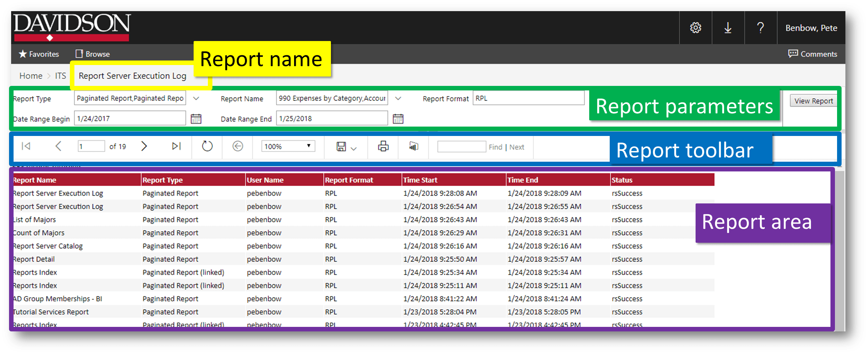
Task: Click the View Report button
Action: click(x=813, y=101)
